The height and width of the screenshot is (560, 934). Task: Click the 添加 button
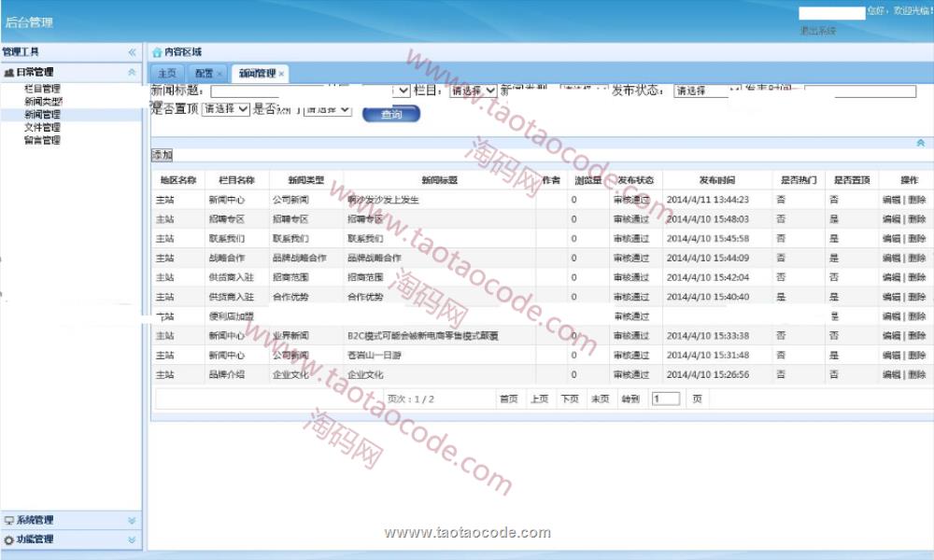pos(162,155)
